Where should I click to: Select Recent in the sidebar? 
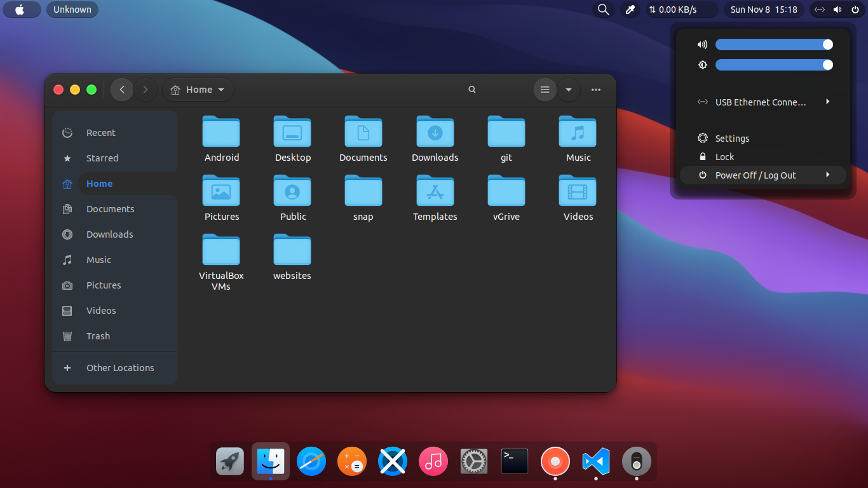click(x=115, y=133)
